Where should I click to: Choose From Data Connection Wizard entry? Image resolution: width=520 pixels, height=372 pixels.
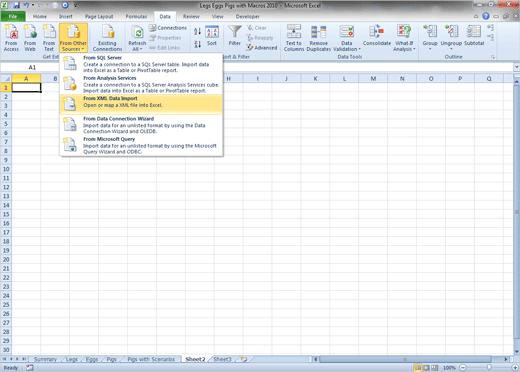click(141, 125)
